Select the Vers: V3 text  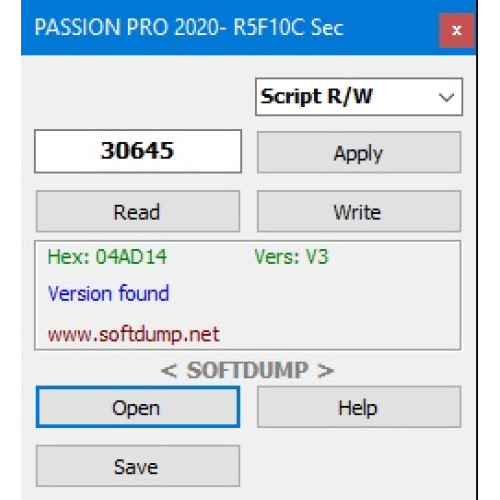pyautogui.click(x=291, y=257)
